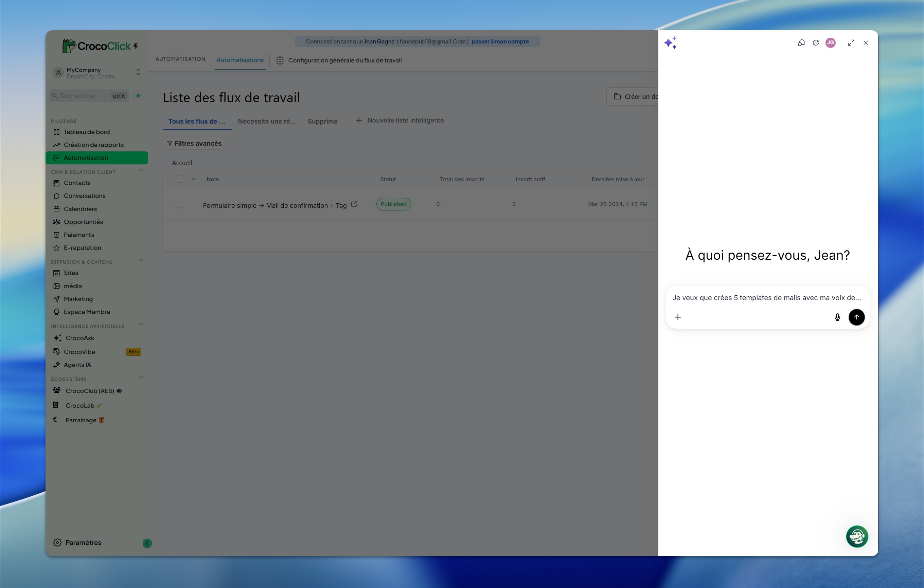Open Création de rapports

[x=97, y=145]
